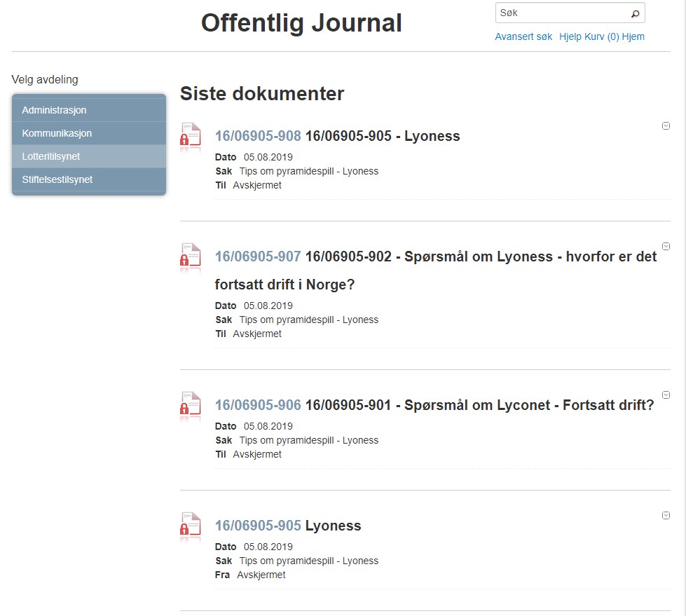The height and width of the screenshot is (616, 686).
Task: Open Kurv (0) basket link
Action: [x=601, y=36]
